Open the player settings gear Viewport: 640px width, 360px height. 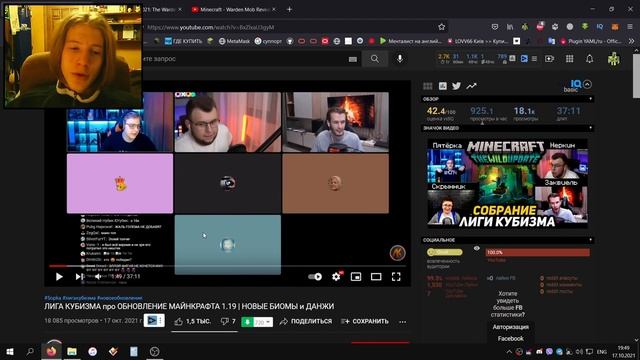(336, 277)
